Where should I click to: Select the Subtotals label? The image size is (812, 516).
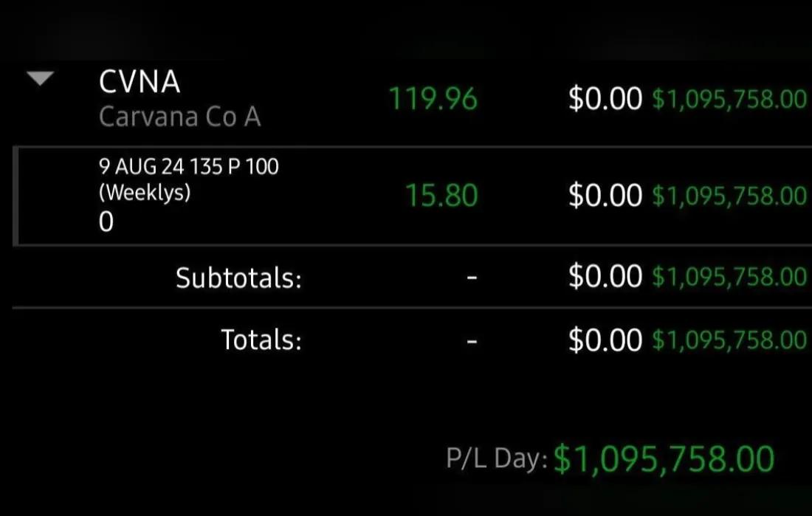(238, 278)
